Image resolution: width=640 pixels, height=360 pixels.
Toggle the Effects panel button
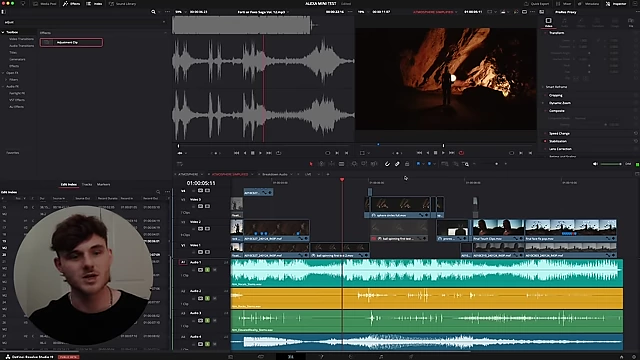71,4
